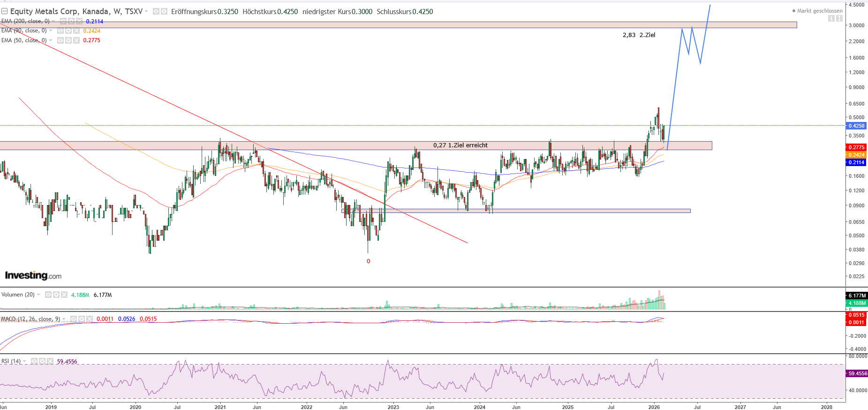The height and width of the screenshot is (410, 868).
Task: Open settings gear for EMA 200 indicator
Action: [71, 21]
